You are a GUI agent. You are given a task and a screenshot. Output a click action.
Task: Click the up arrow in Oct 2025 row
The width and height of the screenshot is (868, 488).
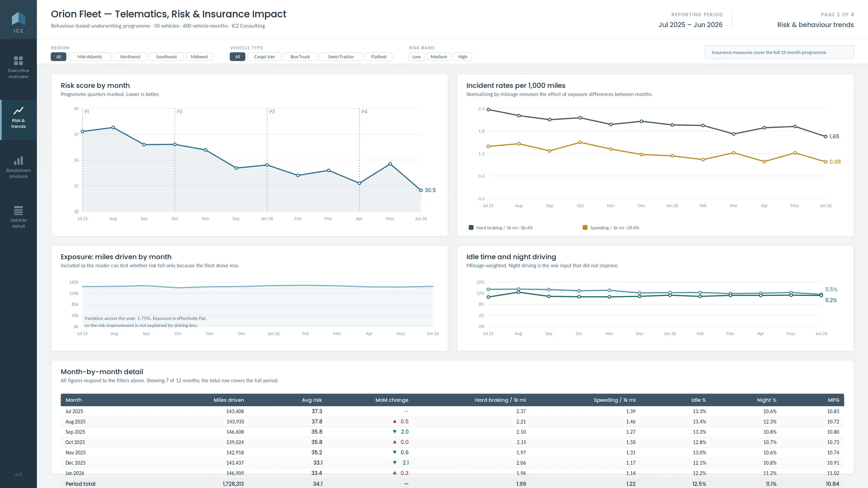[x=394, y=442]
